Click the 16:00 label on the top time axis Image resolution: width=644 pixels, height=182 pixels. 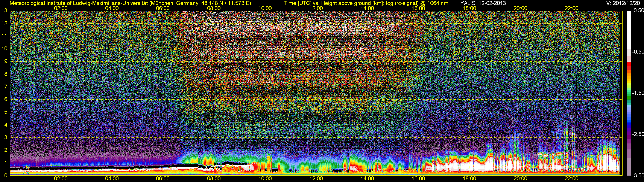tap(418, 8)
